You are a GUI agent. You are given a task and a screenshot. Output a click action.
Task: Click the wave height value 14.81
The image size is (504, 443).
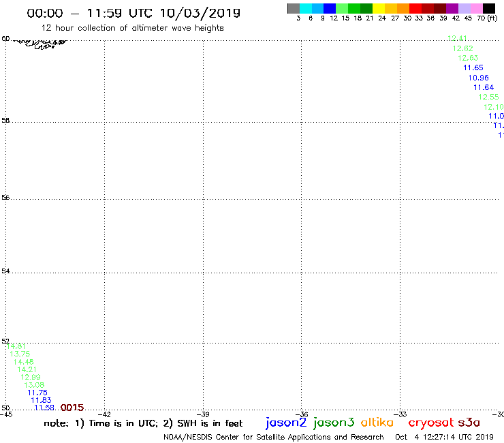(x=16, y=346)
